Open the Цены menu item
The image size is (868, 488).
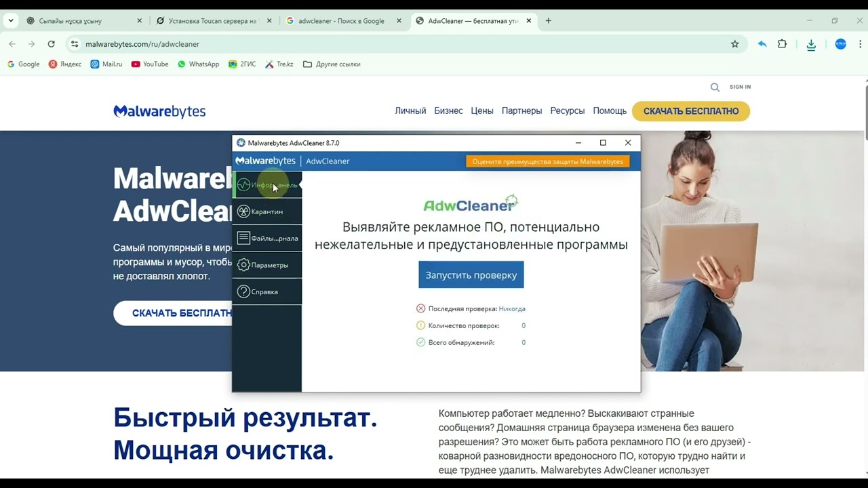pyautogui.click(x=482, y=111)
